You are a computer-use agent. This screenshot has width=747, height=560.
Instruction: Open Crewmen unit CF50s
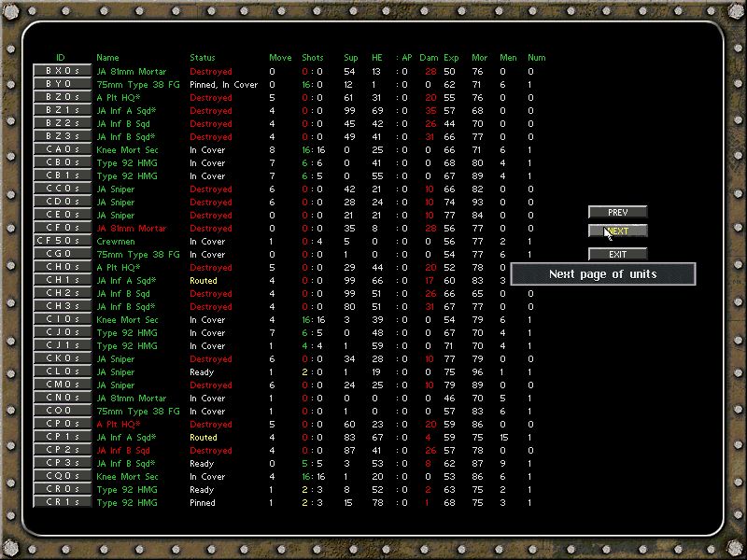[62, 241]
